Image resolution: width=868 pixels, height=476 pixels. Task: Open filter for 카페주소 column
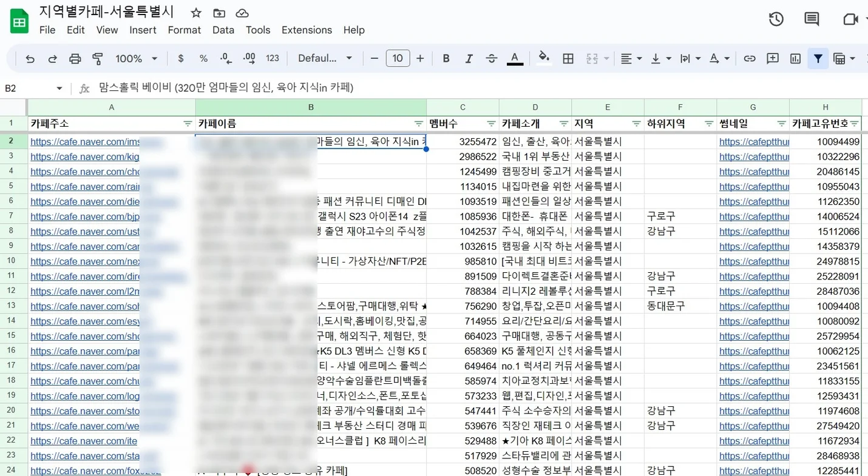tap(188, 124)
